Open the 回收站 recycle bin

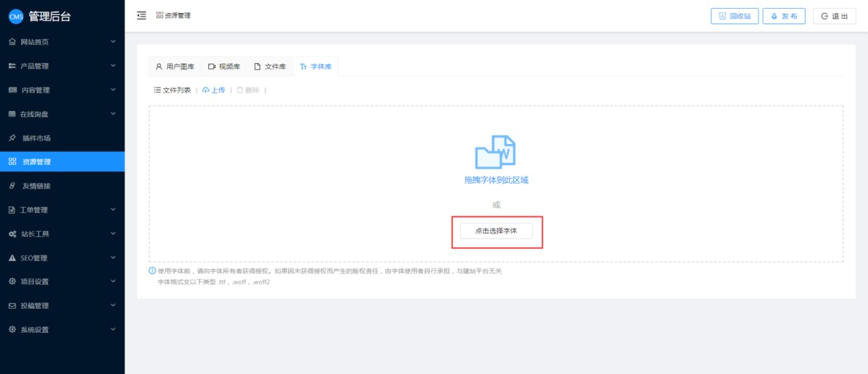pyautogui.click(x=733, y=16)
